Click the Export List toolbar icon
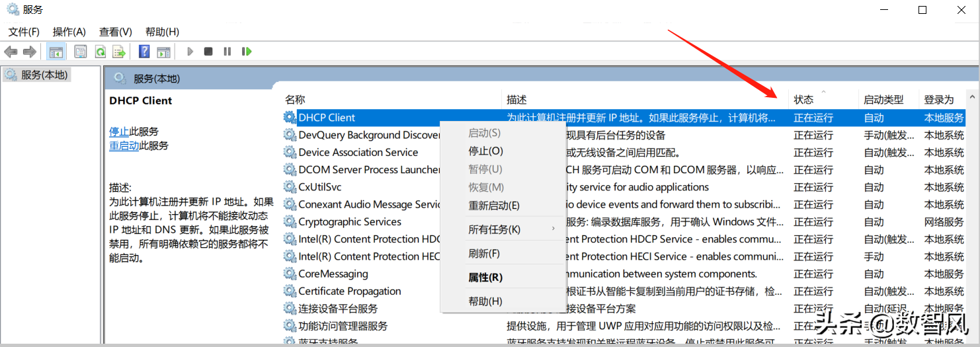Screen dimensions: 980x347 [119, 52]
